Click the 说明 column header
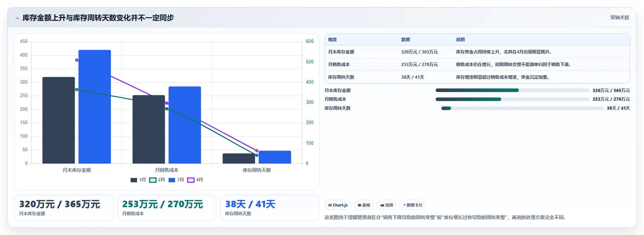 [460, 40]
